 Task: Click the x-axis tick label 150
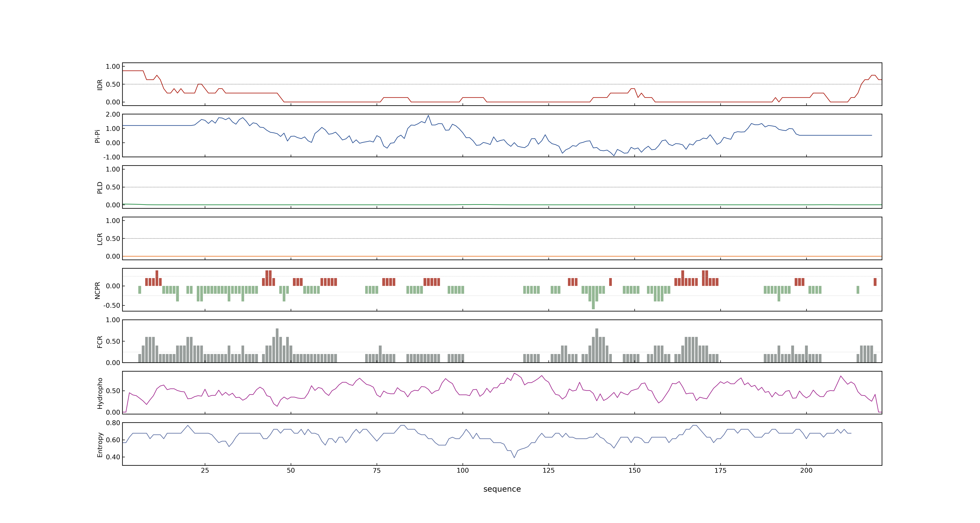pos(635,470)
